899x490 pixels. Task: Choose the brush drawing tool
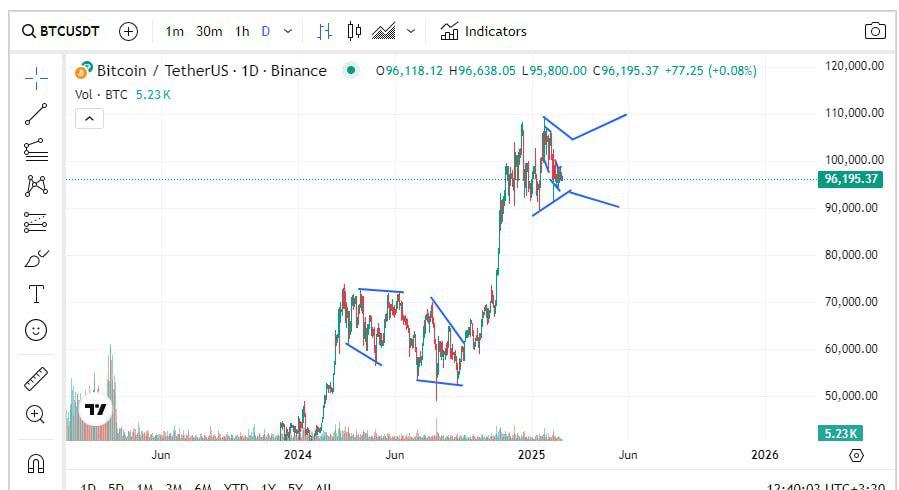(36, 258)
